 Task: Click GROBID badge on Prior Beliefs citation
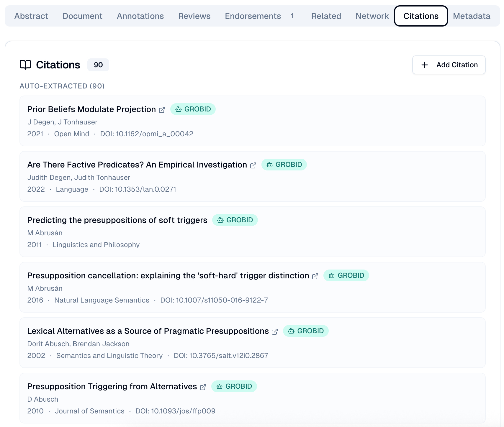point(193,109)
